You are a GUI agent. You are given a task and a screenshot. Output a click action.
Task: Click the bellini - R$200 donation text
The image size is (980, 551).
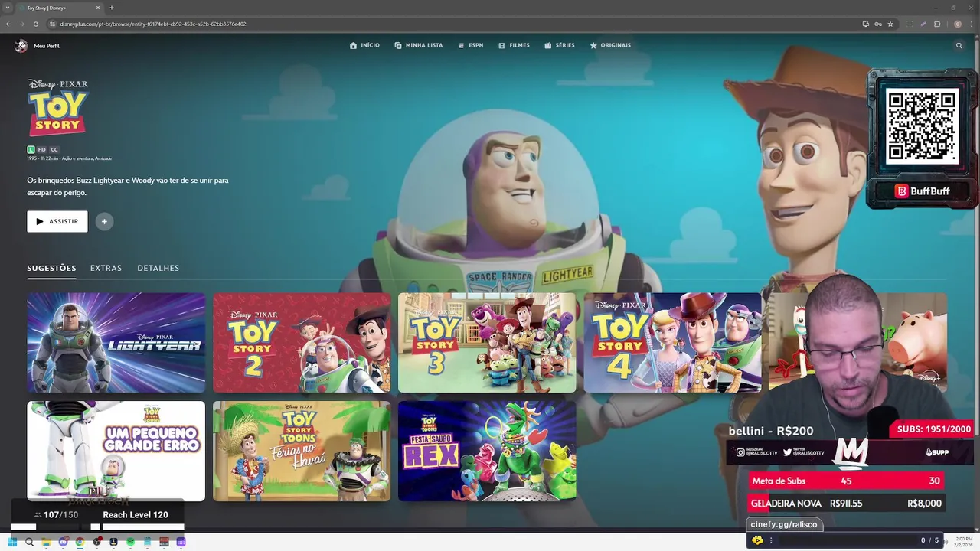coord(771,431)
